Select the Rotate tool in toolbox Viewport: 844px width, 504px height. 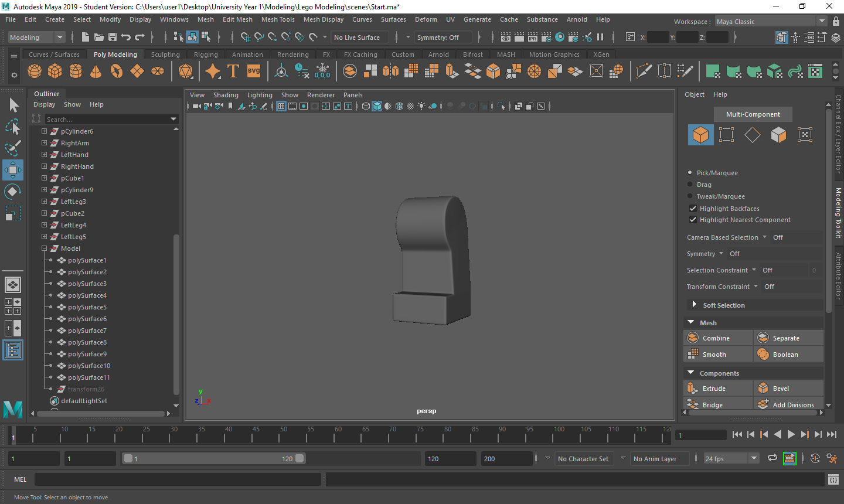pos(12,192)
